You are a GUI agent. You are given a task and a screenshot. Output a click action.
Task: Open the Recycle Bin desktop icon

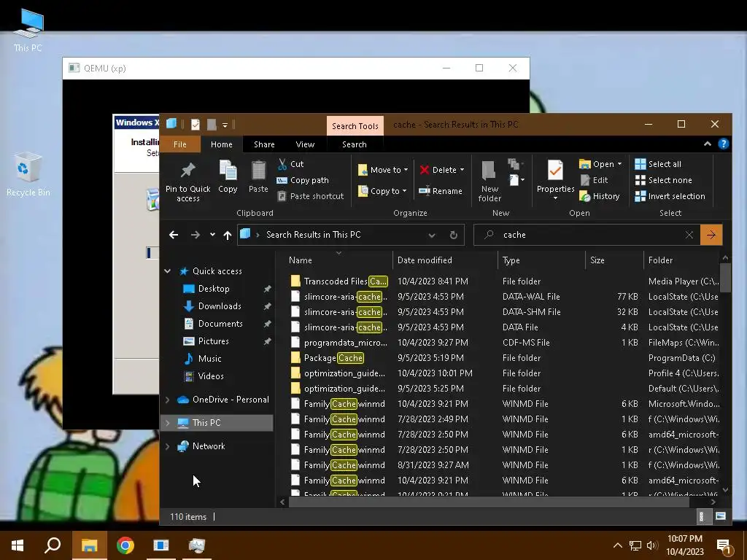[28, 174]
